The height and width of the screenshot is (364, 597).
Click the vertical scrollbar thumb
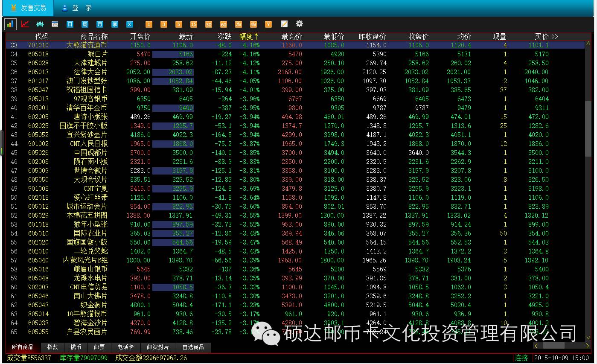tap(588, 128)
